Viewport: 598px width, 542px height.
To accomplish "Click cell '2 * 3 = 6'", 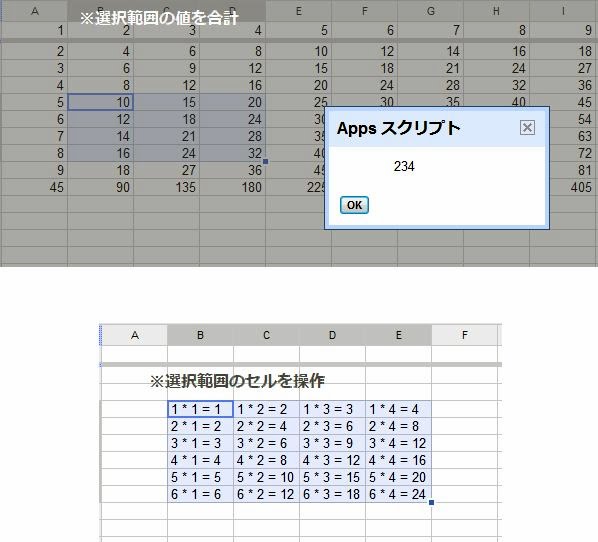I will click(332, 426).
